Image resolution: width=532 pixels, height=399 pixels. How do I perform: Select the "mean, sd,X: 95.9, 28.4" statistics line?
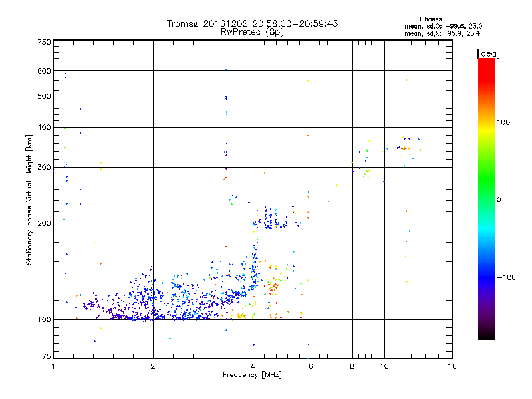pos(442,34)
